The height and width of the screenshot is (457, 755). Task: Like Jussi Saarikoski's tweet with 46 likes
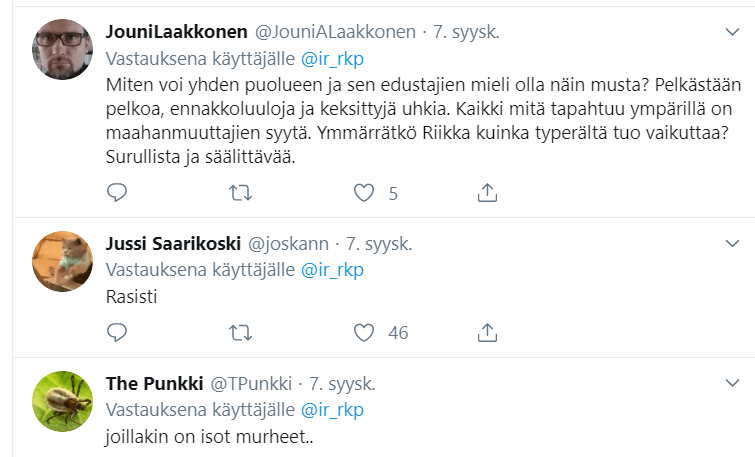click(365, 331)
